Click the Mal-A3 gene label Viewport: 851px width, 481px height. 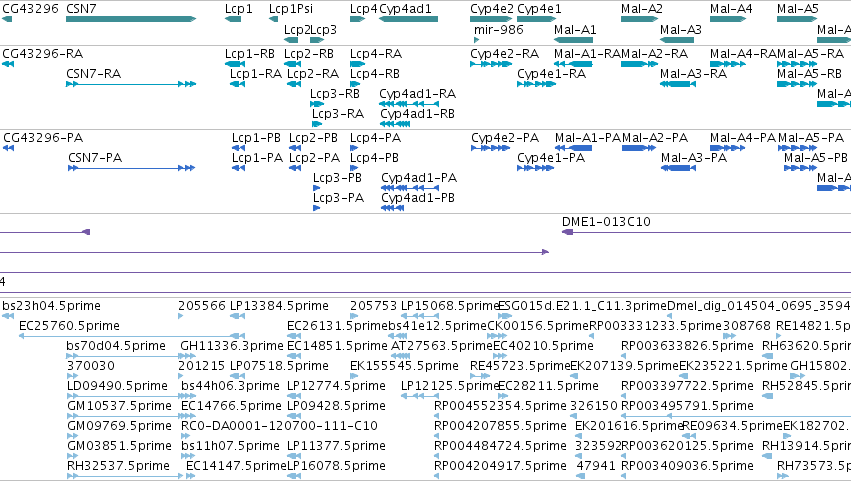(x=681, y=29)
